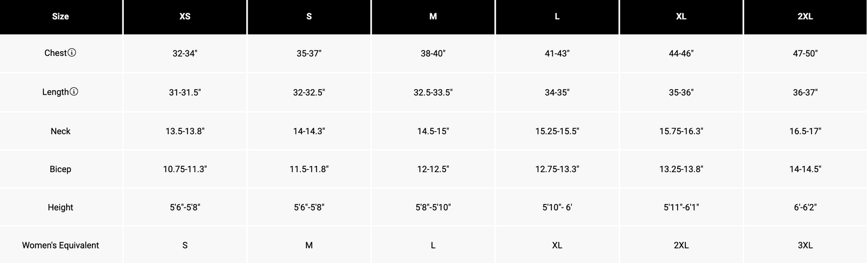Click the Height row label
Image resolution: width=868 pixels, height=263 pixels.
(x=61, y=208)
